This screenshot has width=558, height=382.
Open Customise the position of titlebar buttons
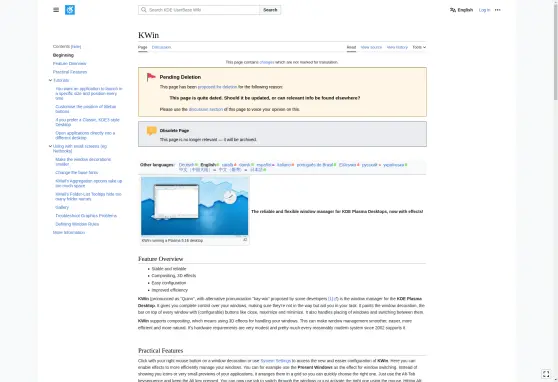(x=86, y=109)
